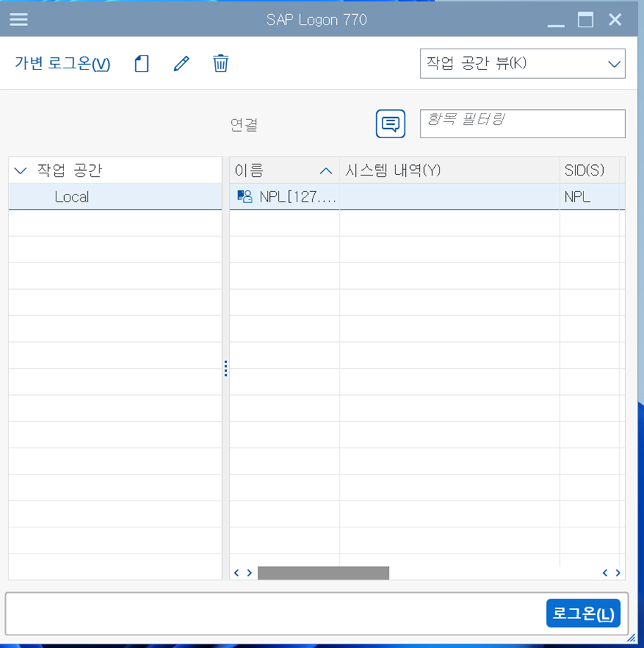Click the delete trash can icon
The image size is (644, 648).
(x=221, y=63)
